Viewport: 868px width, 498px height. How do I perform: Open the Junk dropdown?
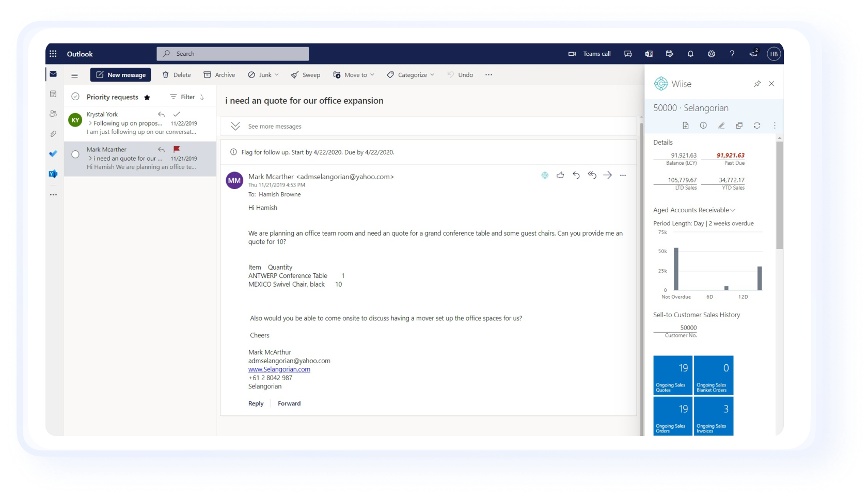click(x=263, y=75)
